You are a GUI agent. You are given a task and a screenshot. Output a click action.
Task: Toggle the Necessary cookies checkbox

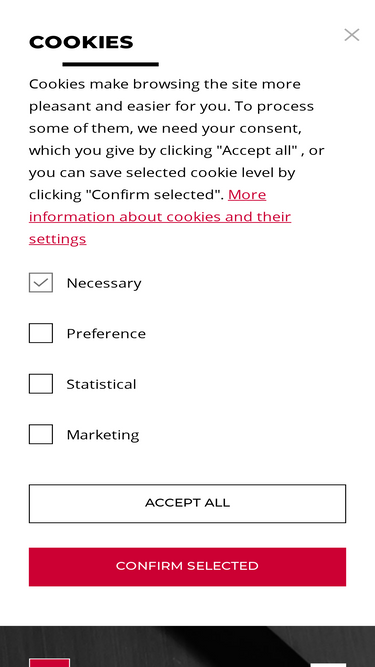click(x=41, y=282)
